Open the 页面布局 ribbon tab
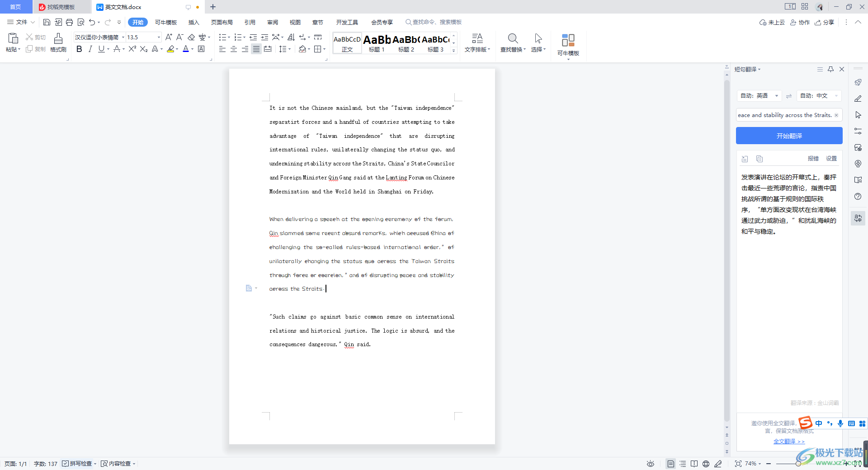The width and height of the screenshot is (868, 470). (x=222, y=22)
